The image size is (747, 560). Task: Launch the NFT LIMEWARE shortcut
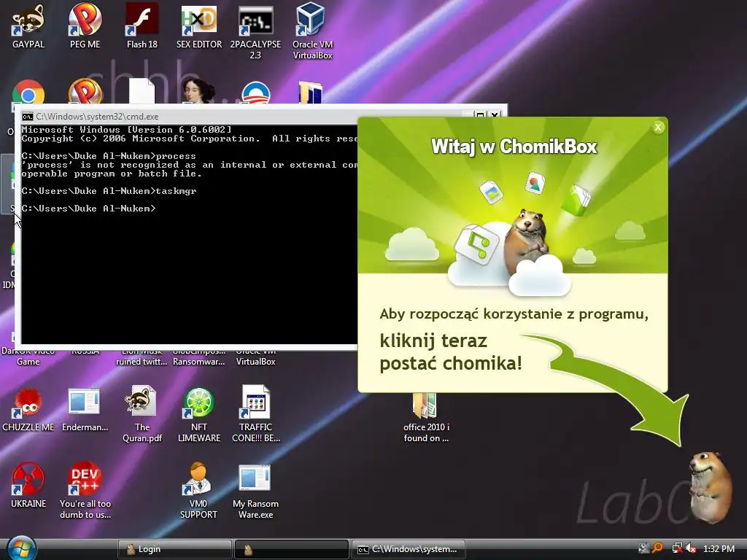click(x=199, y=414)
